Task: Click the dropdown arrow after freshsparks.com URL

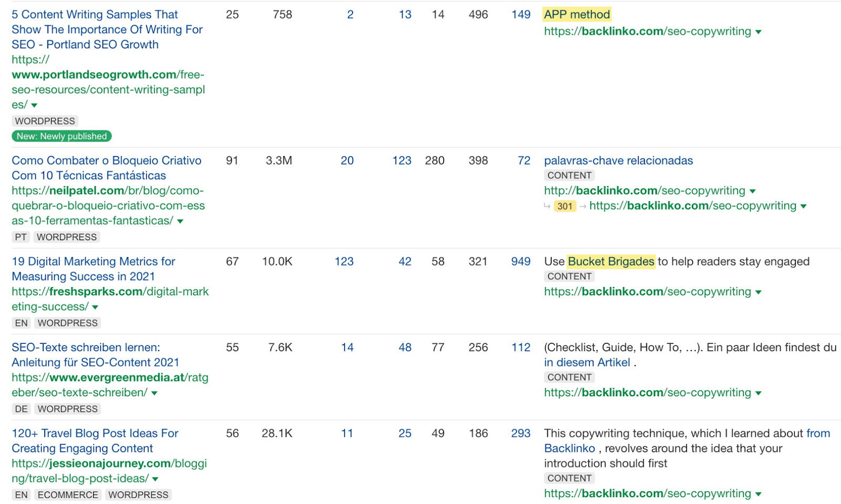Action: point(95,307)
